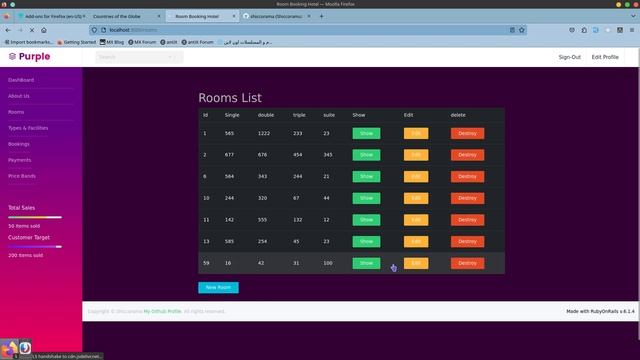This screenshot has height=360, width=640.
Task: Click Import bookmarks in bookmarks bar
Action: click(28, 42)
